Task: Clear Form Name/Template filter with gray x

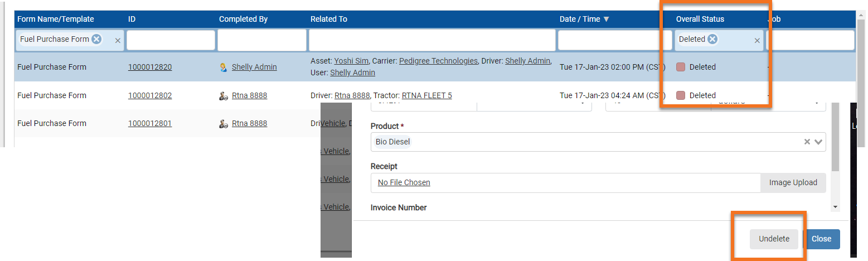Action: [x=118, y=41]
